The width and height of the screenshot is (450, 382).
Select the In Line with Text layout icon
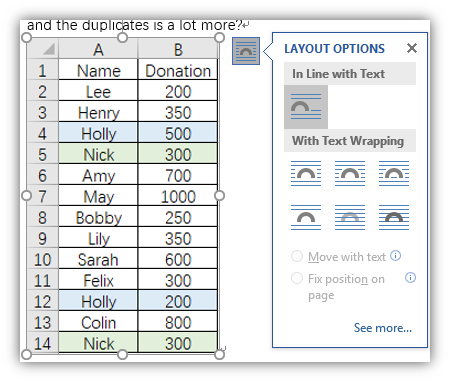[x=306, y=107]
